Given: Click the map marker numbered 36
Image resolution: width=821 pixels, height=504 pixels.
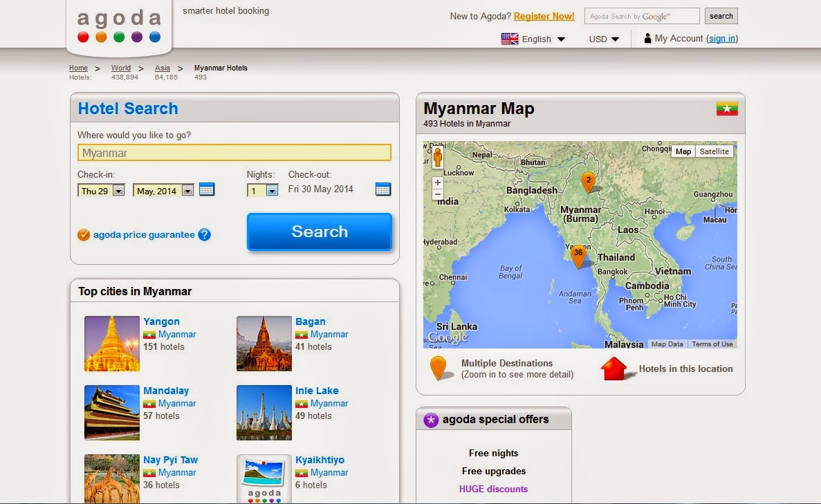Looking at the screenshot, I should point(578,256).
